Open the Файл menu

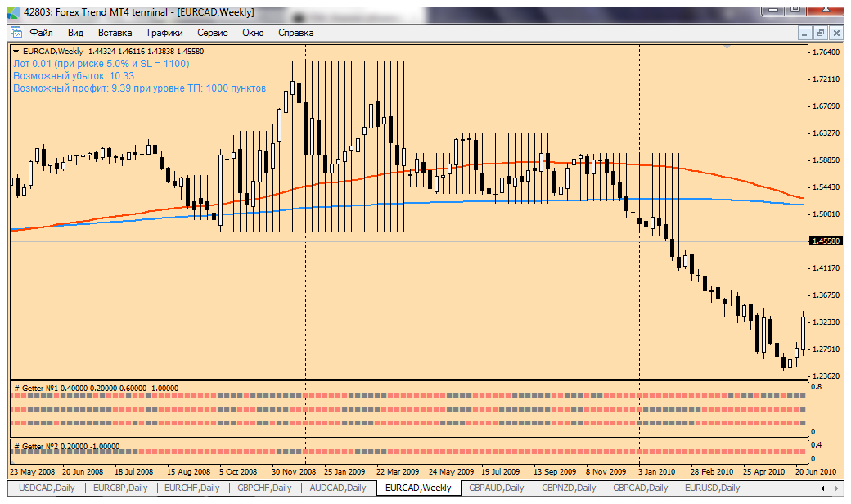click(x=41, y=33)
